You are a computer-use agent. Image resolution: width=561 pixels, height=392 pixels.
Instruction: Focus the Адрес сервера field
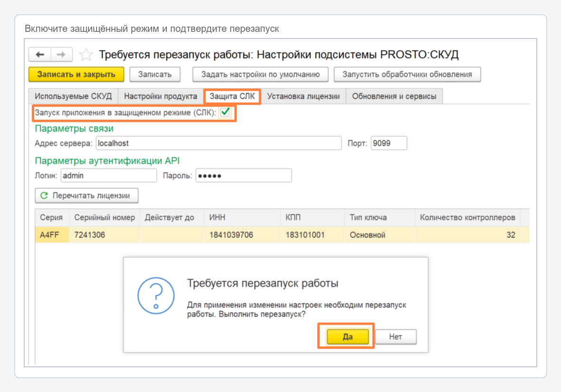[219, 143]
